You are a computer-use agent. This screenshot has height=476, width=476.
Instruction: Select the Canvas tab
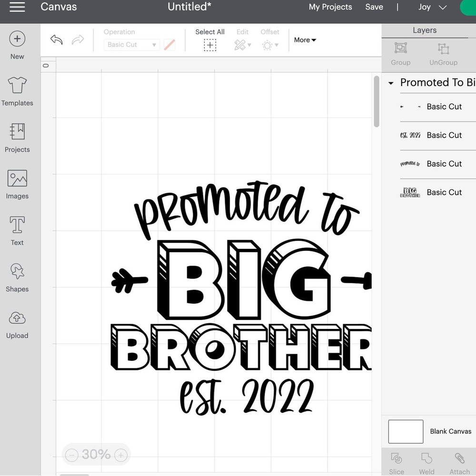point(59,7)
